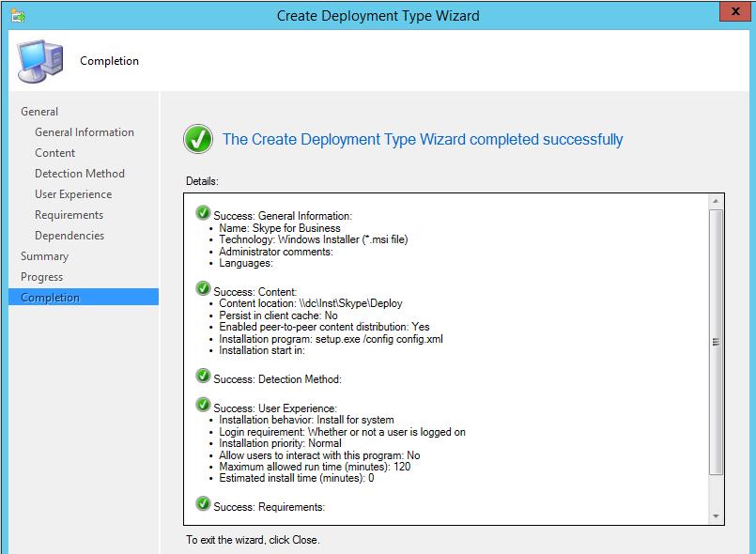756x554 pixels.
Task: Open the Summary page in sidebar
Action: coord(45,256)
